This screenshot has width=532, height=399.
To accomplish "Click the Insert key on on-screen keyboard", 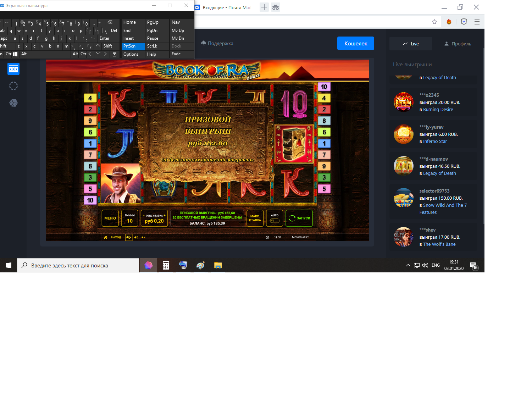I will point(133,38).
